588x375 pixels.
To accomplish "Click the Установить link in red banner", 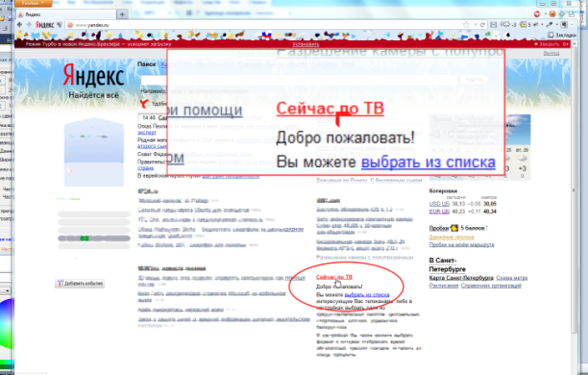I will [306, 44].
